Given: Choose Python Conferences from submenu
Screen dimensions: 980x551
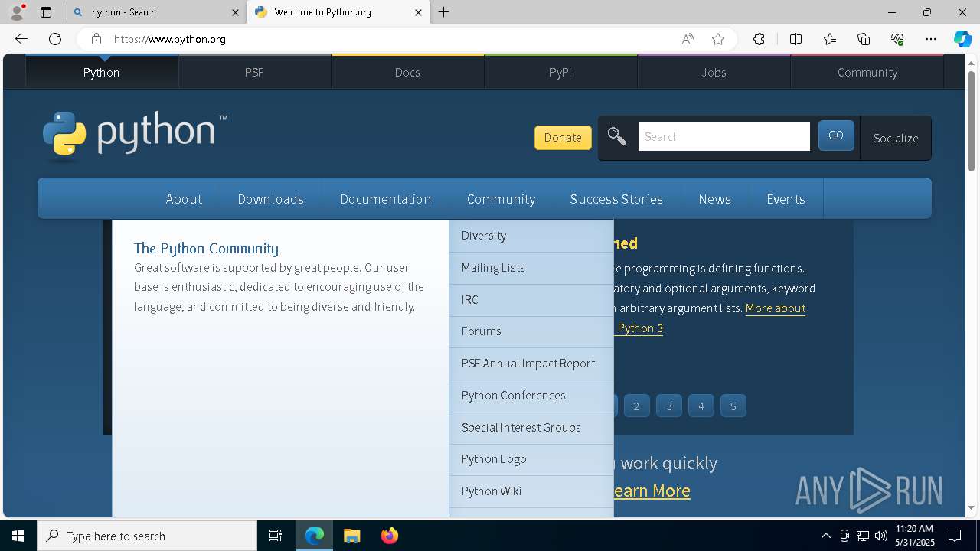Looking at the screenshot, I should pos(531,396).
